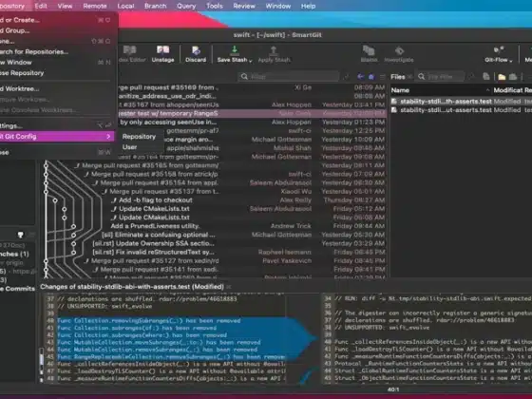Click the Commits item in sidebar

click(17, 289)
